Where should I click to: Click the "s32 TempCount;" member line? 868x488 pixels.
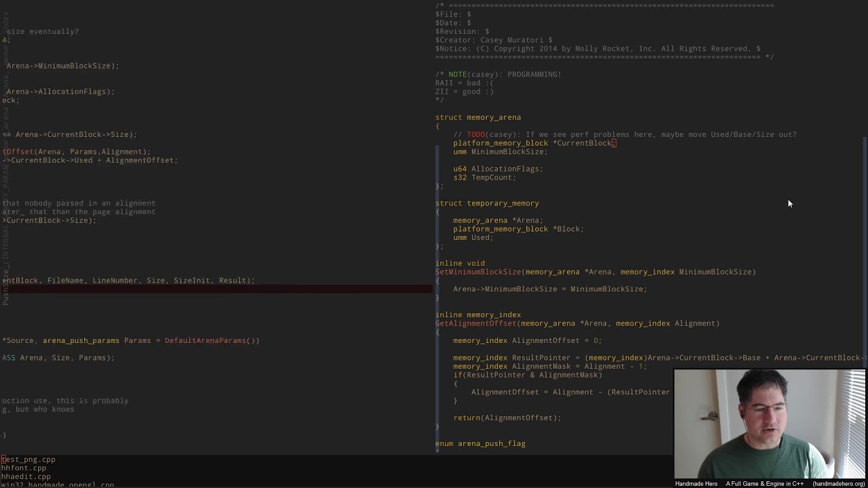[x=485, y=178]
